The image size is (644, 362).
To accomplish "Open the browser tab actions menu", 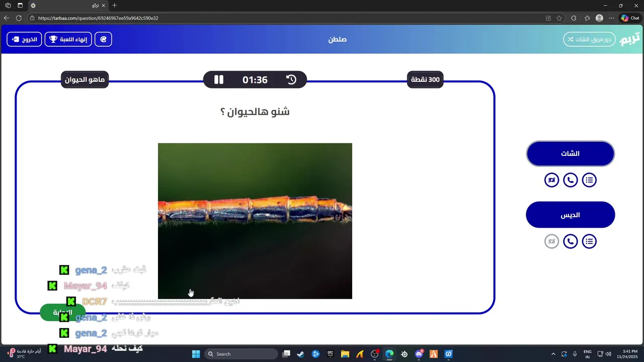I will coord(20,6).
